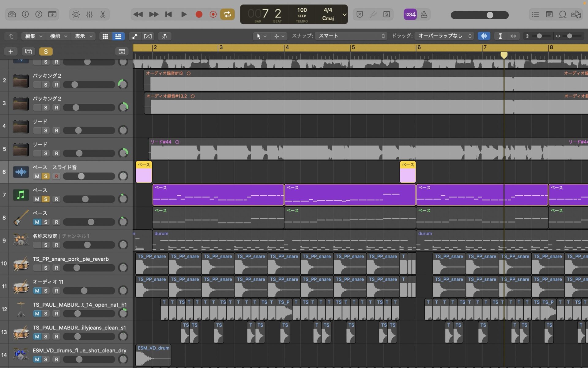
Task: Open the Mixer via sliders icon
Action: point(89,14)
